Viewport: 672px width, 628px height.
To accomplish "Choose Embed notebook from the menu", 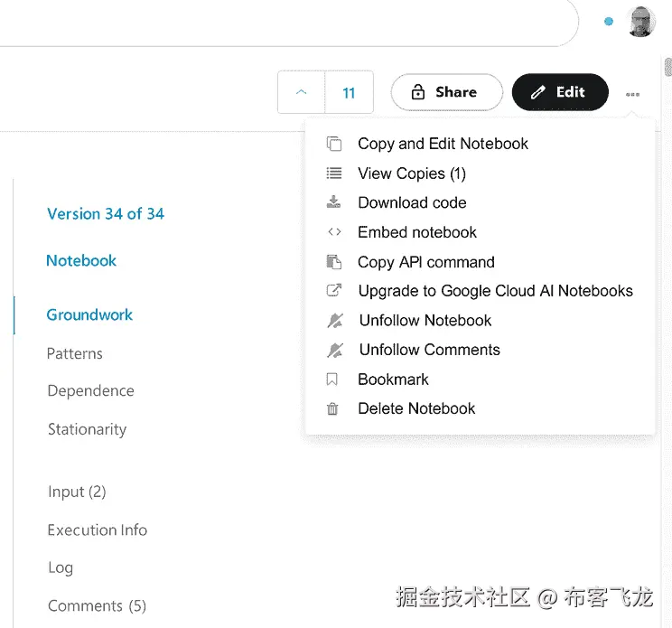I will (417, 232).
